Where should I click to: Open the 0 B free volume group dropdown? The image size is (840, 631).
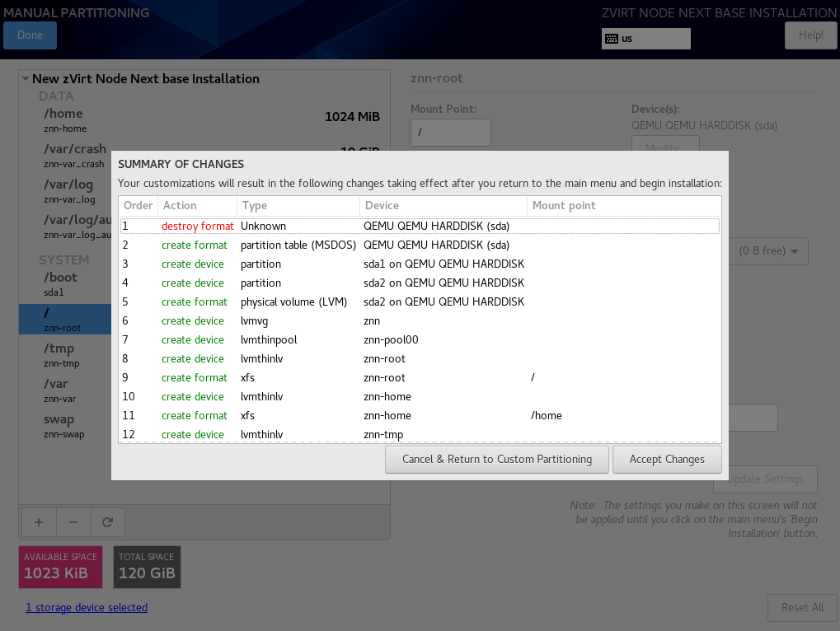coord(769,251)
